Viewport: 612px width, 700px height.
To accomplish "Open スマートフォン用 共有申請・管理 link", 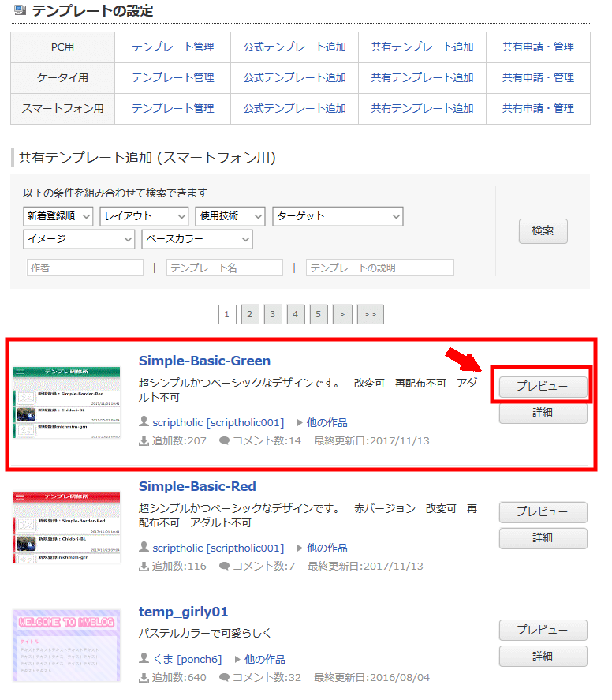I will point(538,108).
